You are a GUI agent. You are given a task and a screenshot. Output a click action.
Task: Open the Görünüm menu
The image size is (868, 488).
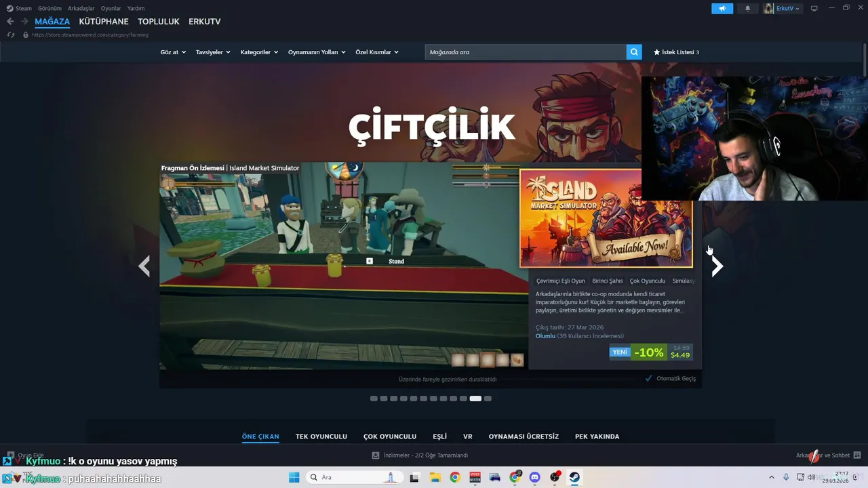point(50,8)
